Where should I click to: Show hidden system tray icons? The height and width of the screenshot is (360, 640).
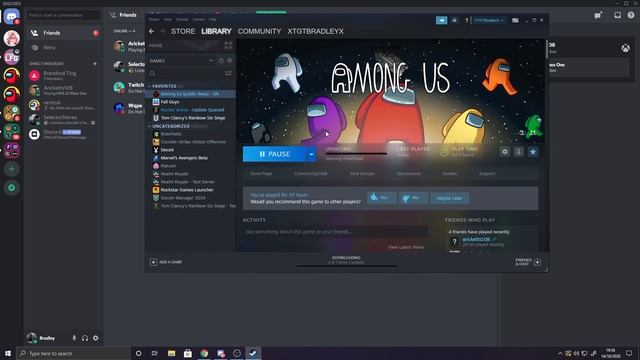click(560, 353)
